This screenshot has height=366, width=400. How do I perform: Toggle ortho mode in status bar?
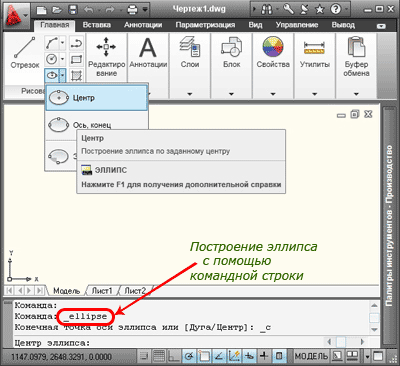[174, 357]
